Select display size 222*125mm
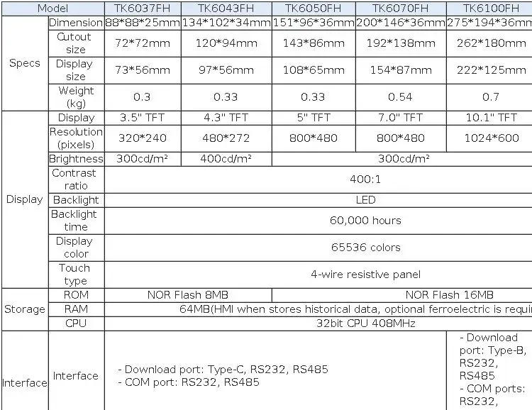532x410 pixels. point(491,70)
